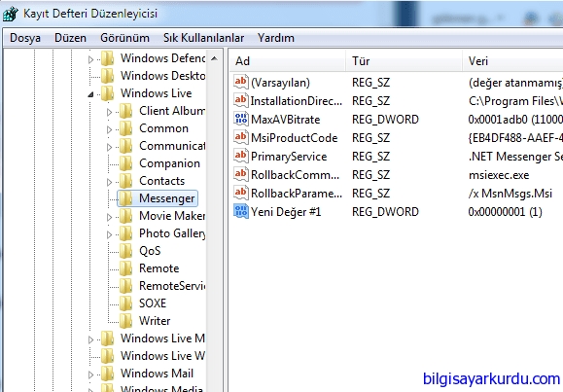The height and width of the screenshot is (392, 563).
Task: Sort values by the Tür column header
Action: click(405, 61)
